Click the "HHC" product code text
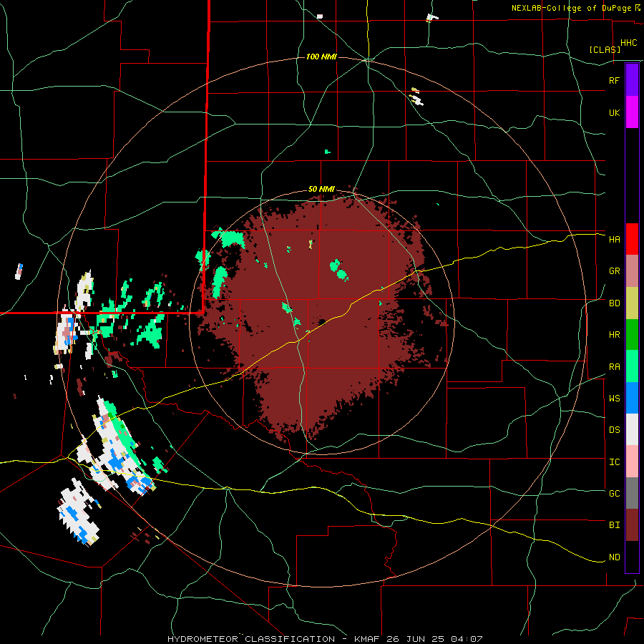The image size is (644, 644). [628, 43]
